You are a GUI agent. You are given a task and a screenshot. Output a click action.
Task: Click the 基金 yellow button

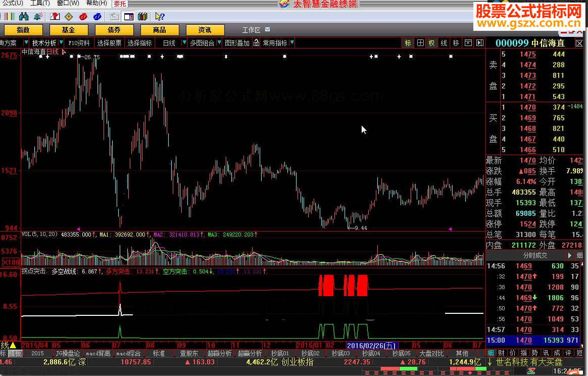[68, 30]
